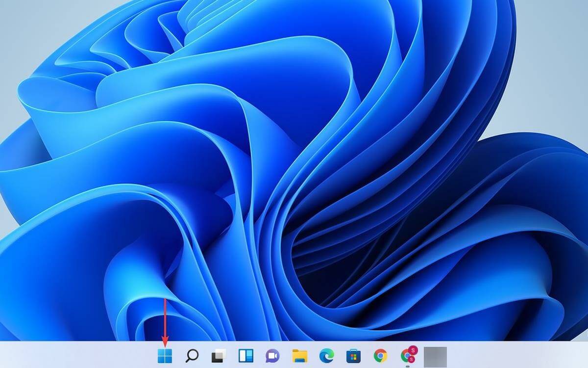Open the Microsoft Store
Image resolution: width=588 pixels, height=368 pixels.
click(x=353, y=356)
